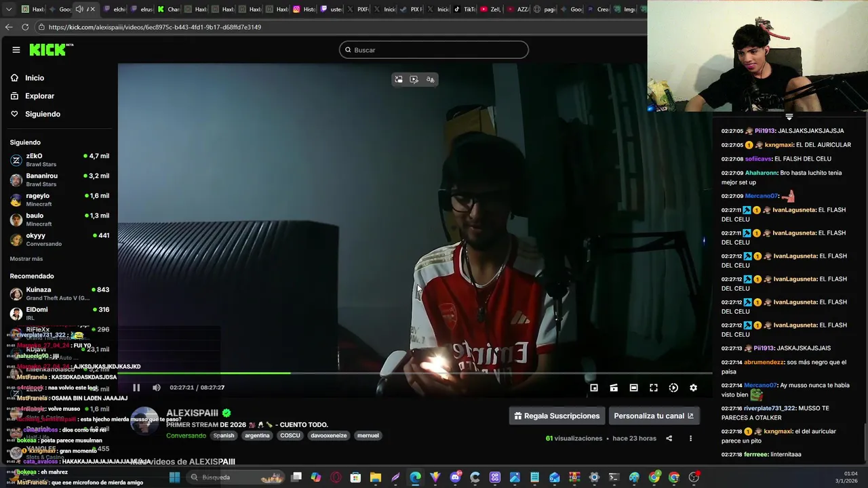Open Discord from taskbar
Screen dimensions: 868x488
point(455,477)
